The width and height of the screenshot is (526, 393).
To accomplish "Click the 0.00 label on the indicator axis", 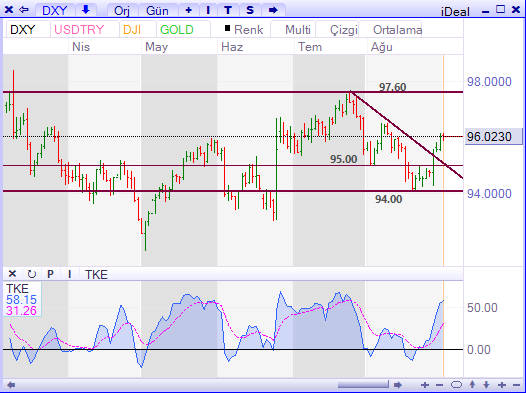I will tap(479, 350).
